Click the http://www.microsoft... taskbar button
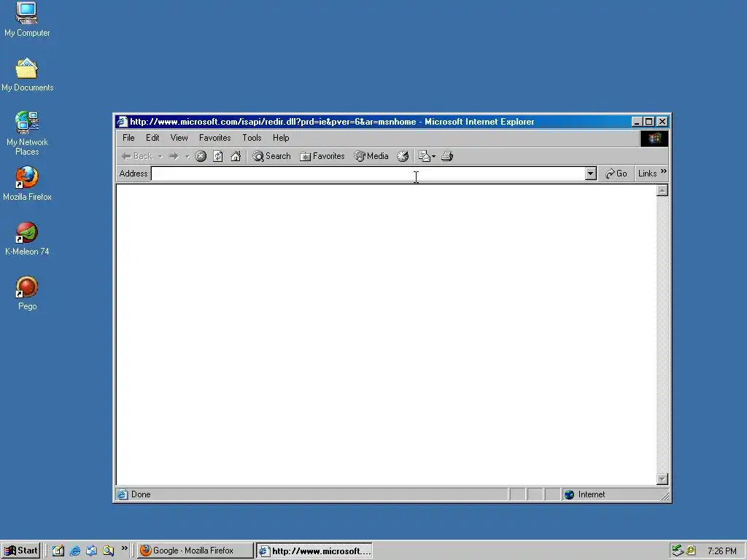Image resolution: width=747 pixels, height=560 pixels. [314, 551]
